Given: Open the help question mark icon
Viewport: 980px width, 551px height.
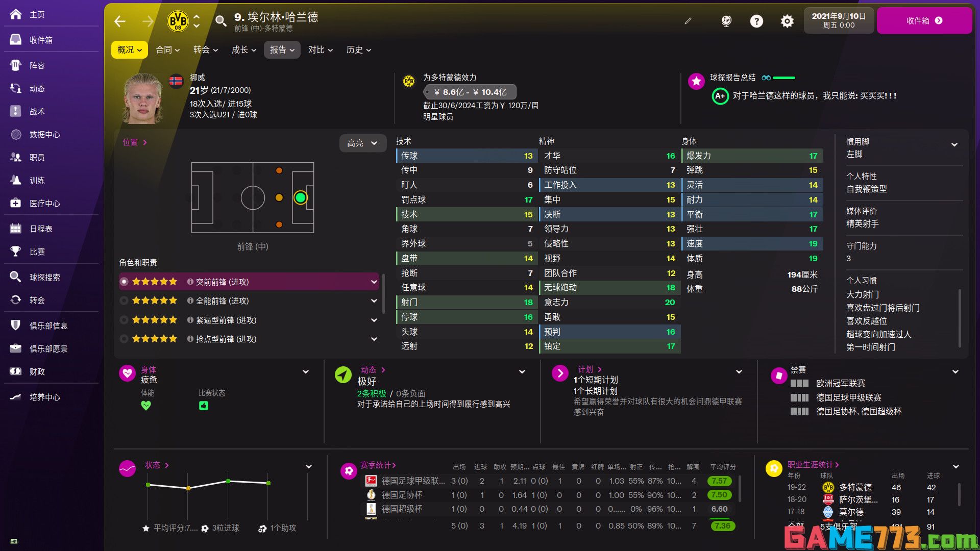Looking at the screenshot, I should pyautogui.click(x=756, y=21).
